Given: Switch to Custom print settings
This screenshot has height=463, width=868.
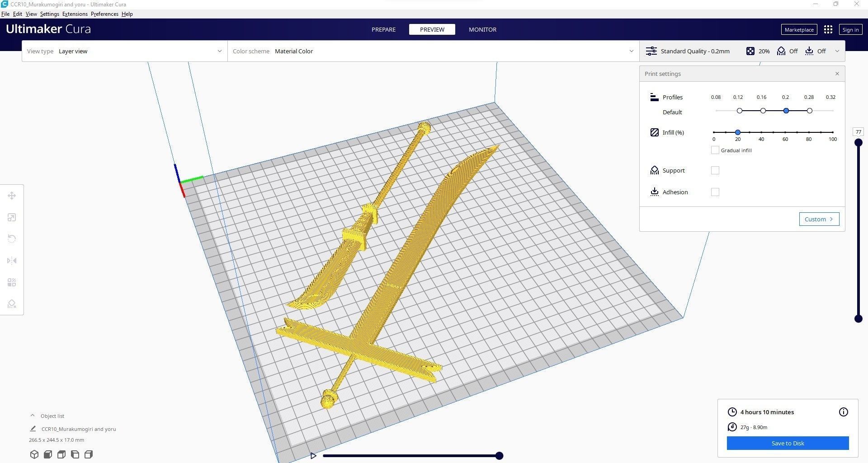Looking at the screenshot, I should point(819,219).
